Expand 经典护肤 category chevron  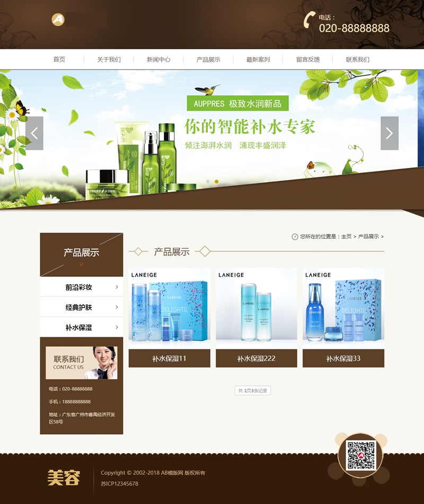pos(117,307)
